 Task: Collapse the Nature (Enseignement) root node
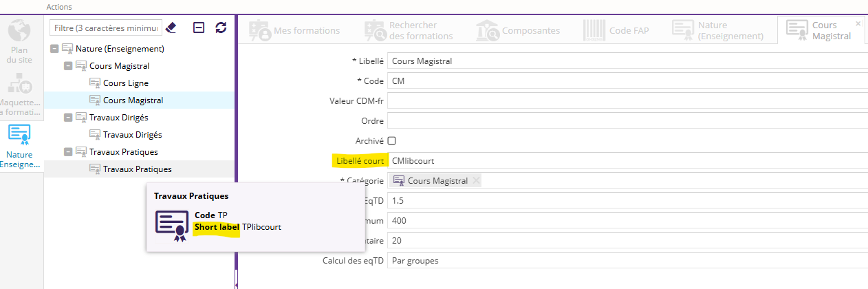[x=54, y=49]
